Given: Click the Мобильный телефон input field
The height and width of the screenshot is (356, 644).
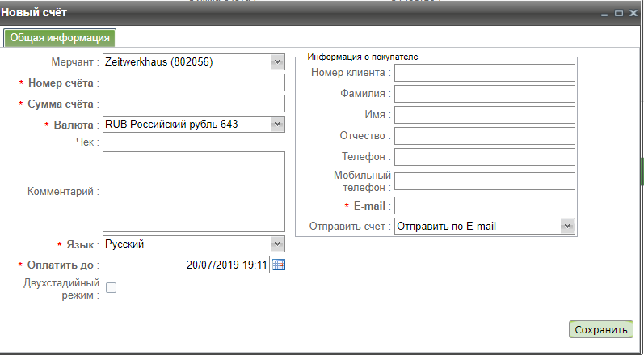Looking at the screenshot, I should [484, 181].
